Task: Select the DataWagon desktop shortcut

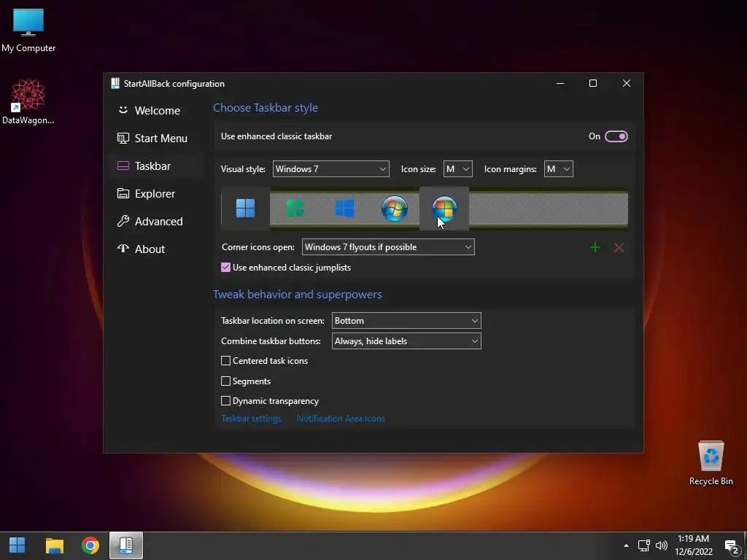Action: coord(28,102)
